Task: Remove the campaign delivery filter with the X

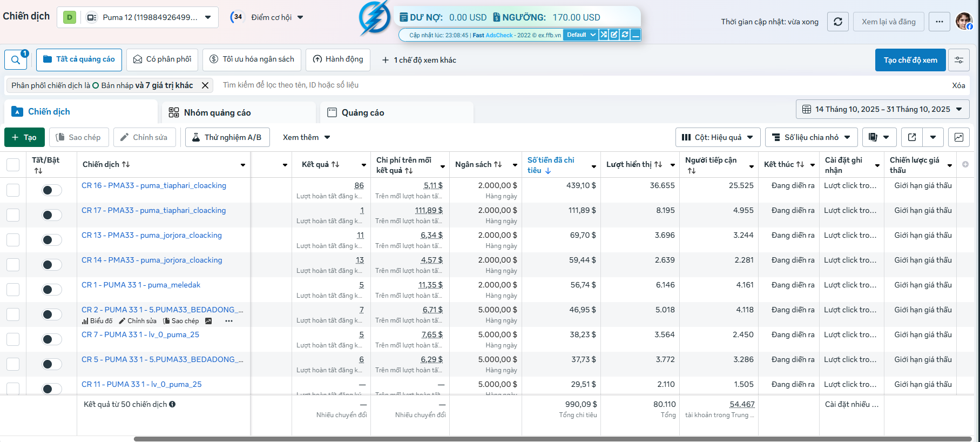Action: (x=205, y=85)
